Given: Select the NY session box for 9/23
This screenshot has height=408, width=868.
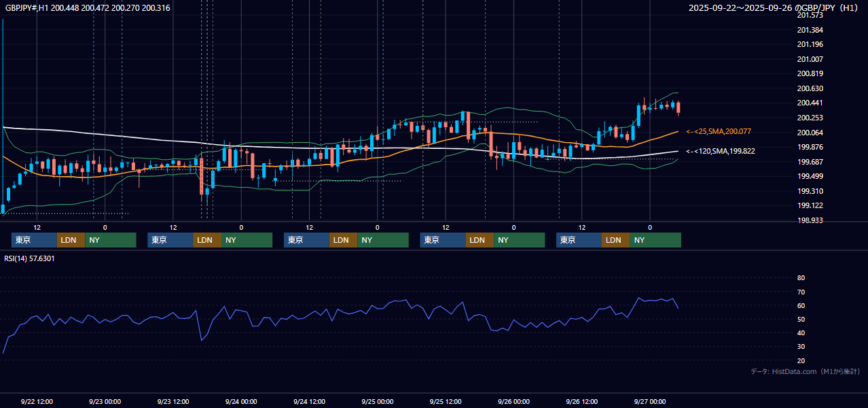Looking at the screenshot, I should [x=247, y=240].
